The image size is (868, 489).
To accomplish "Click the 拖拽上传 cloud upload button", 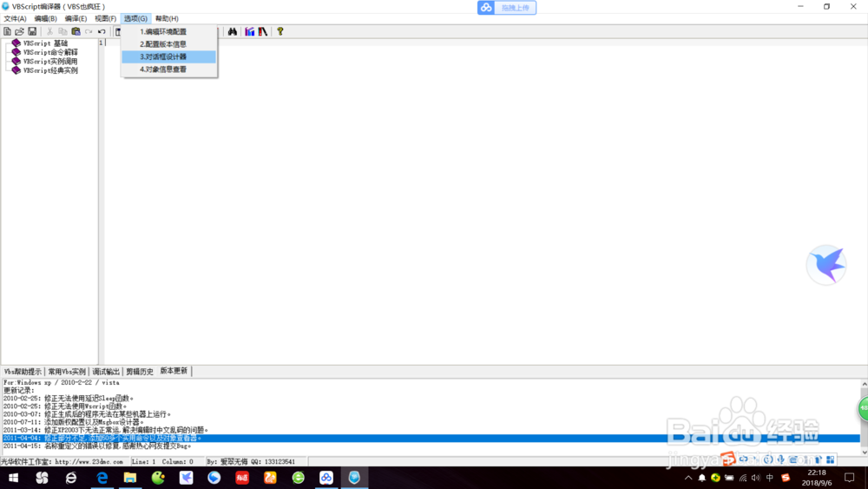I will [x=507, y=8].
